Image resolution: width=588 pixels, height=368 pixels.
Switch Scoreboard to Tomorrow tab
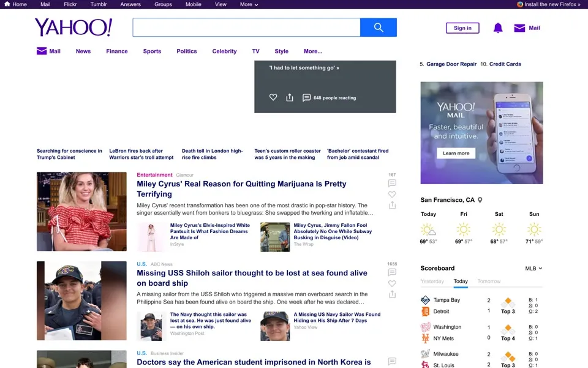click(x=489, y=282)
